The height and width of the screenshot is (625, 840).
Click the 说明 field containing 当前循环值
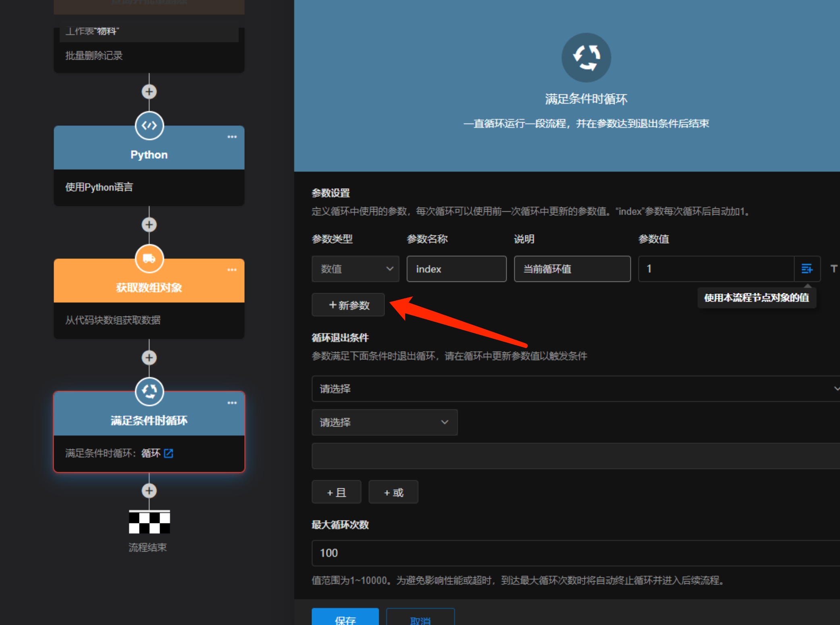[572, 269]
